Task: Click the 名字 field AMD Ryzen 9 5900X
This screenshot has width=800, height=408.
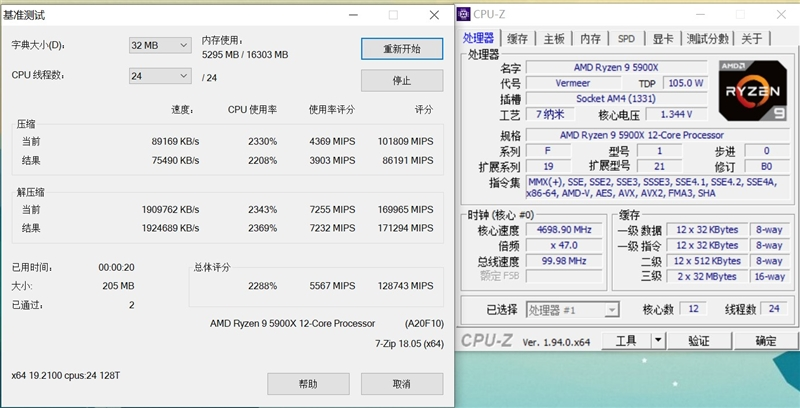Action: [617, 67]
